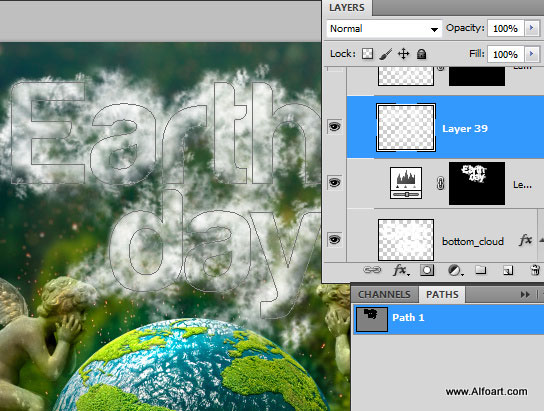Toggle visibility box of top partially-shown layer
The height and width of the screenshot is (411, 544).
pos(334,69)
